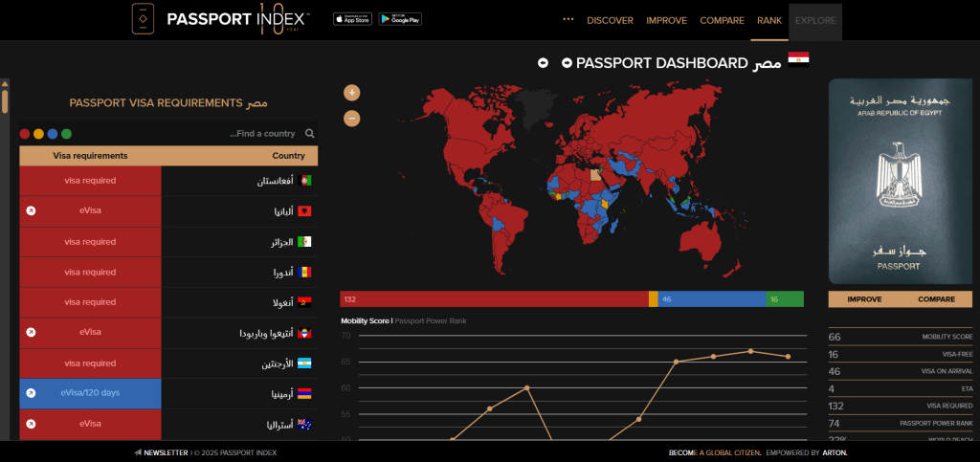Open the three-dots more menu

[568, 19]
